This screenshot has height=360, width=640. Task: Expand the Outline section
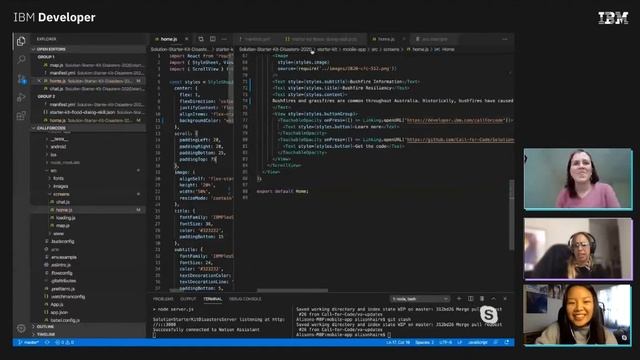[x=89, y=327]
